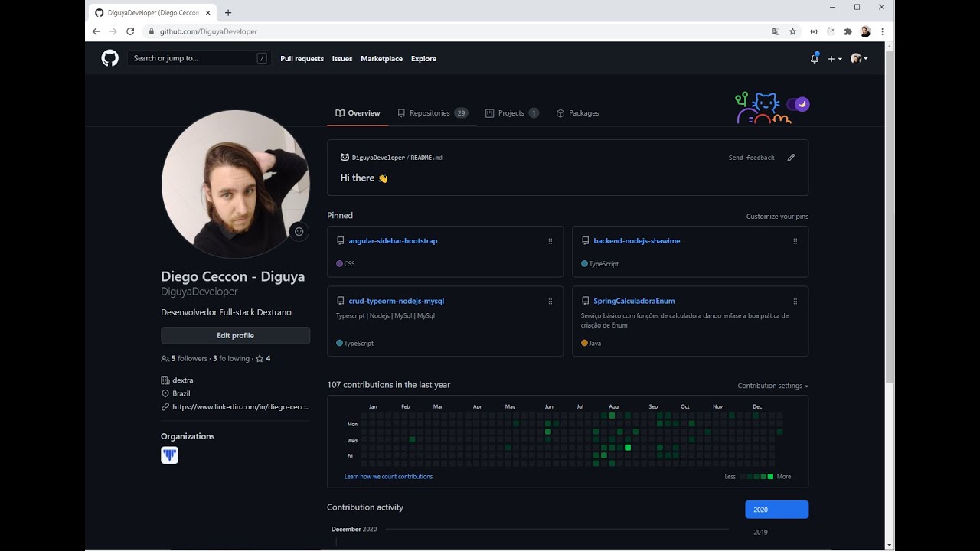980x551 pixels.
Task: Click Learn how we count contributions
Action: [x=389, y=477]
